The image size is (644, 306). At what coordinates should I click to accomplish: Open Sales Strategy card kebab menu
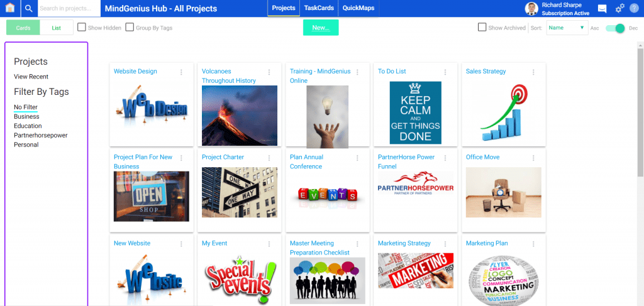click(533, 72)
